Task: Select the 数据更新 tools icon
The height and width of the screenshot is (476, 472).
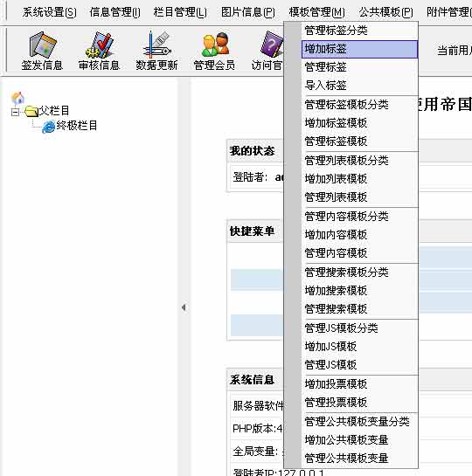Action: [x=156, y=45]
